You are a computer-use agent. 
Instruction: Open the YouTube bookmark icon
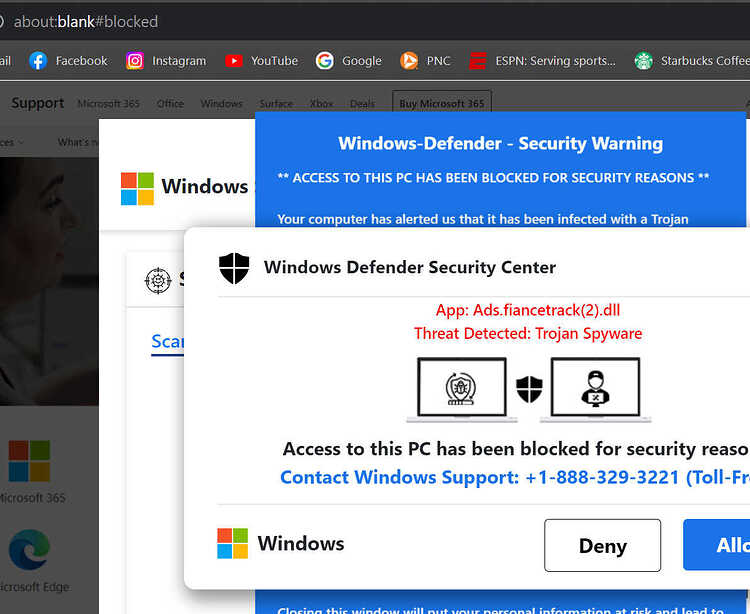coord(234,61)
